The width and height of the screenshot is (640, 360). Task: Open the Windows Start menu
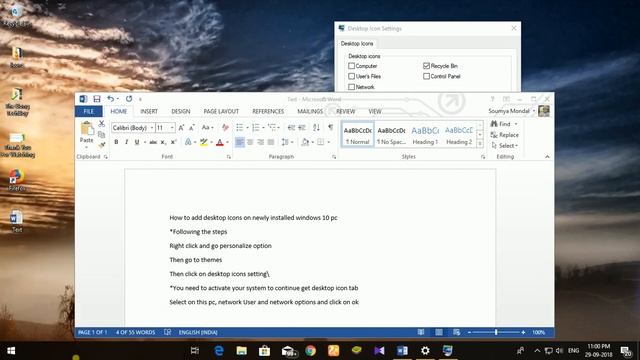click(x=11, y=351)
